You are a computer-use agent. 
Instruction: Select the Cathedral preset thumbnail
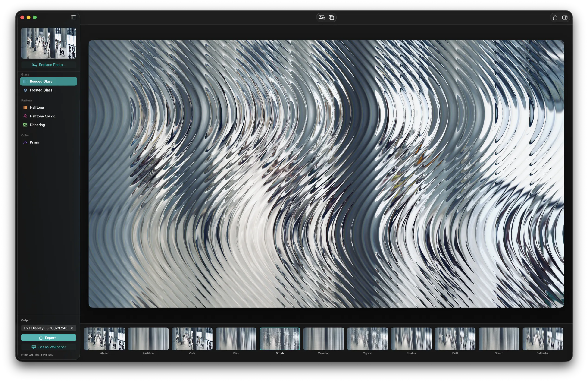543,339
